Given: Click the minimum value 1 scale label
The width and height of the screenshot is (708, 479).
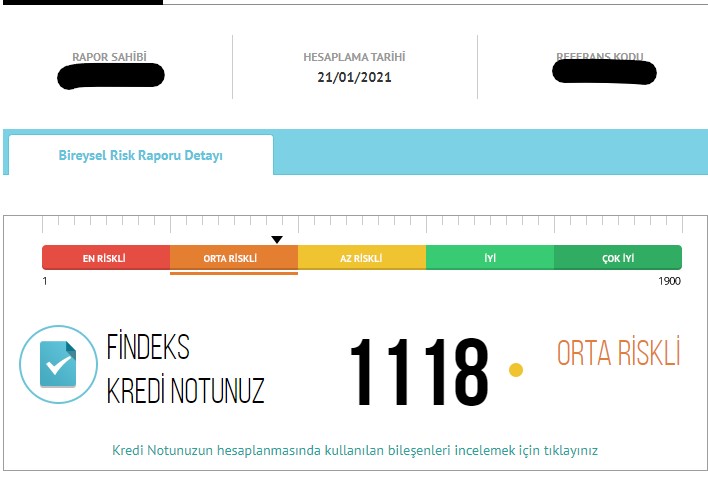Looking at the screenshot, I should click(x=45, y=281).
